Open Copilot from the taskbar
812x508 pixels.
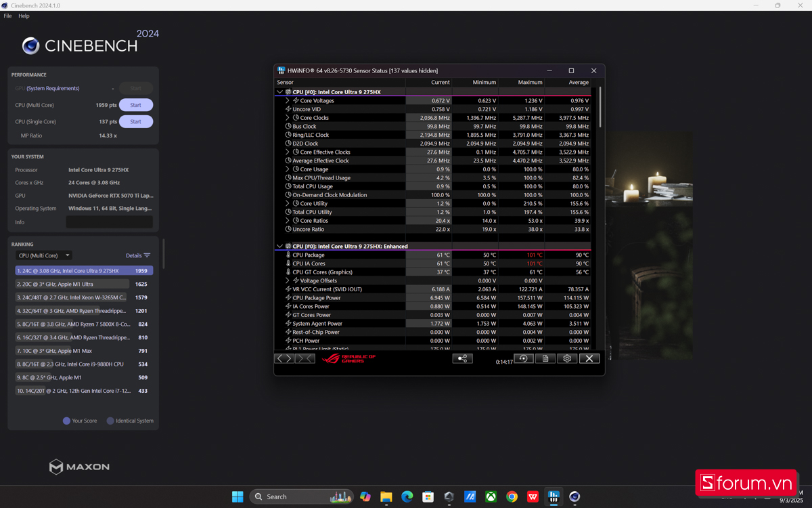365,496
